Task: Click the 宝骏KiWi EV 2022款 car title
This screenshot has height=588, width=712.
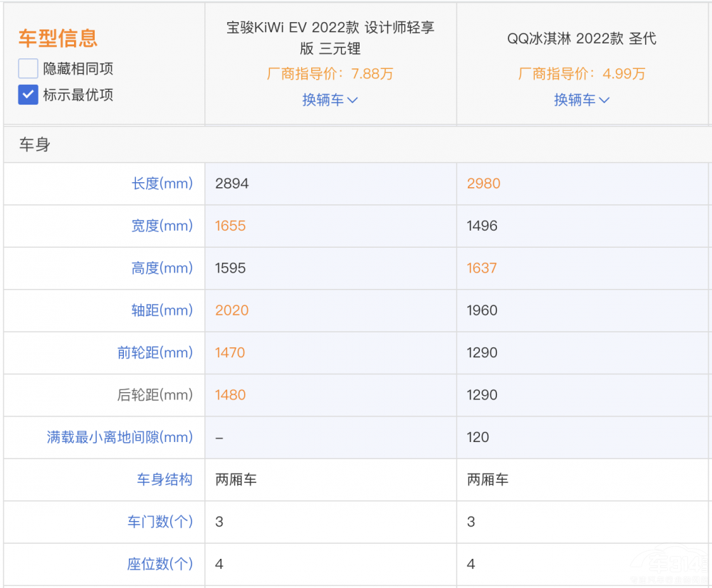Action: pos(330,38)
